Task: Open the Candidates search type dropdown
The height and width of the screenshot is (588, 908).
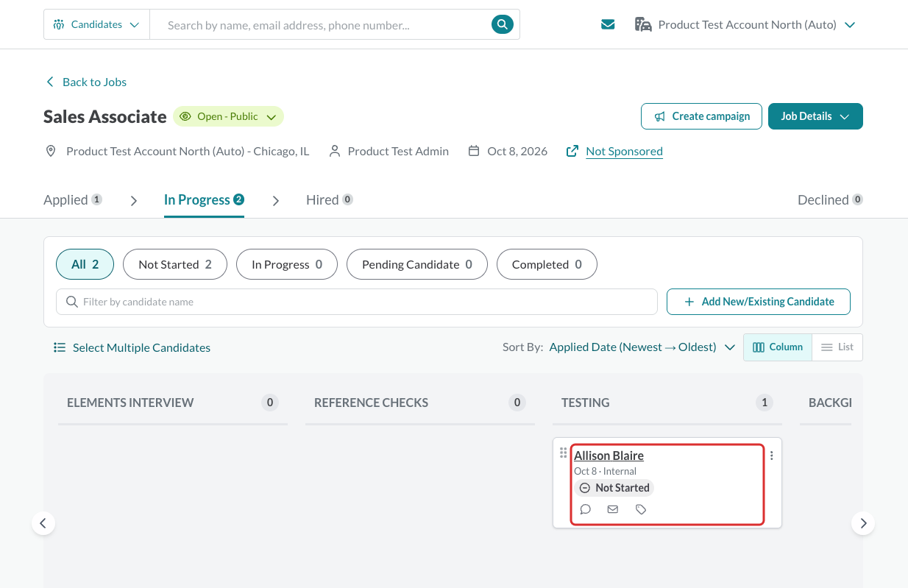Action: [96, 24]
